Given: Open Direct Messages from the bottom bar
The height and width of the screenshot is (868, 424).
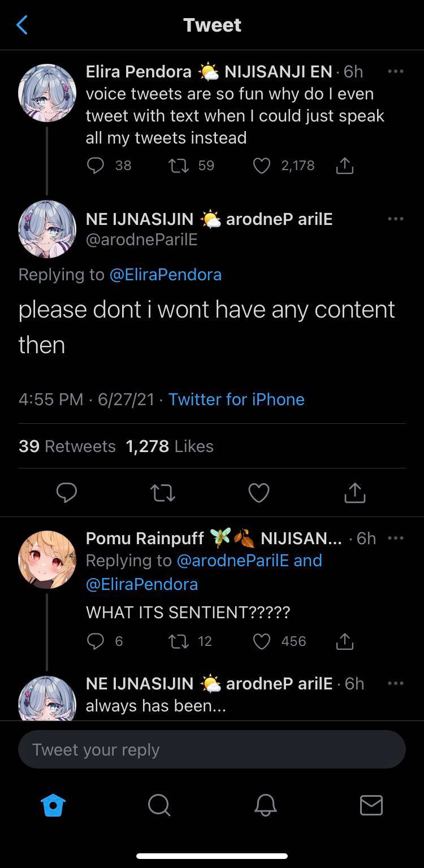Looking at the screenshot, I should (371, 805).
